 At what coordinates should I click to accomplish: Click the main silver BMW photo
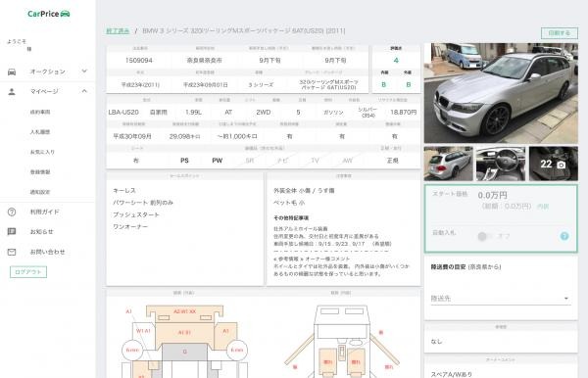501,93
